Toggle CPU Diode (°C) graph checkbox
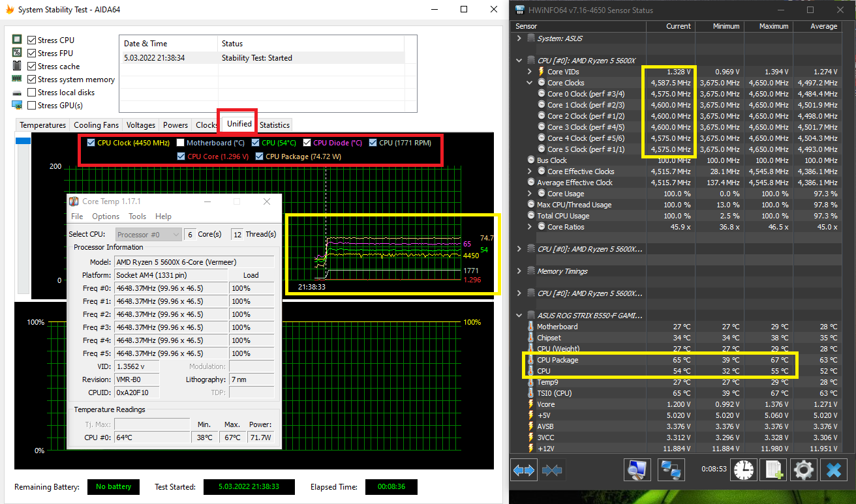Image resolution: width=856 pixels, height=504 pixels. click(x=307, y=143)
